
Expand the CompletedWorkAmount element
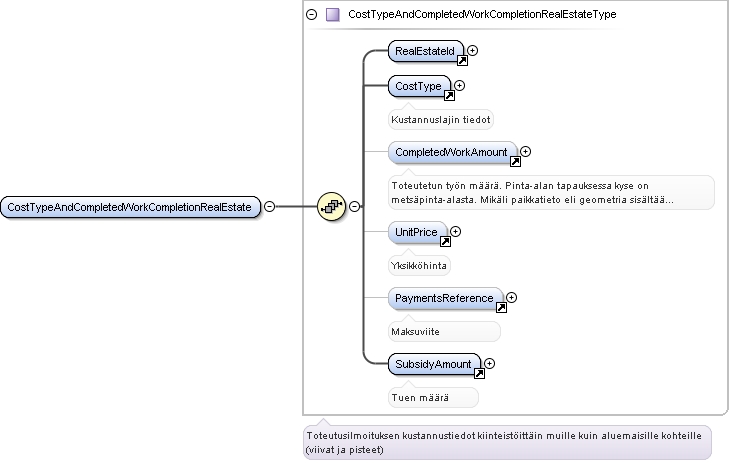click(x=526, y=151)
